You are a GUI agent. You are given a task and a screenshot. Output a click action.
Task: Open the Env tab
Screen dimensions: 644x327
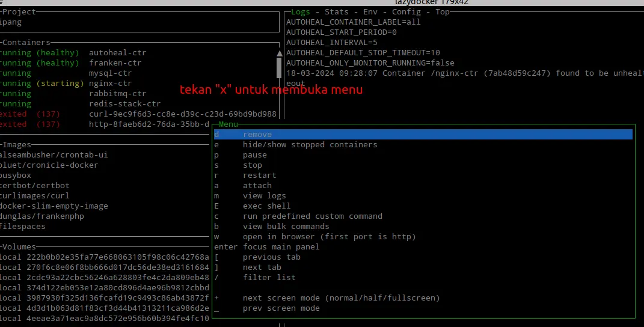coord(370,11)
